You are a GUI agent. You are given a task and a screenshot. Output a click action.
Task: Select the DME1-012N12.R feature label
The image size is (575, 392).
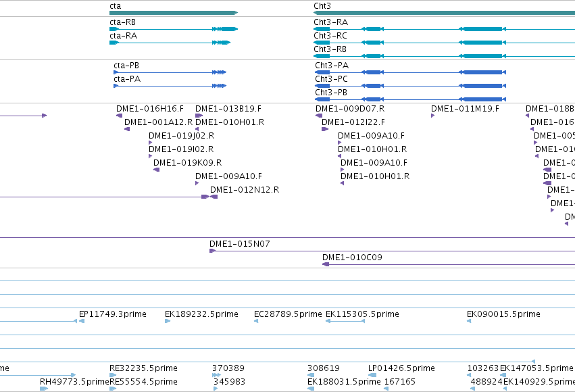(x=245, y=191)
